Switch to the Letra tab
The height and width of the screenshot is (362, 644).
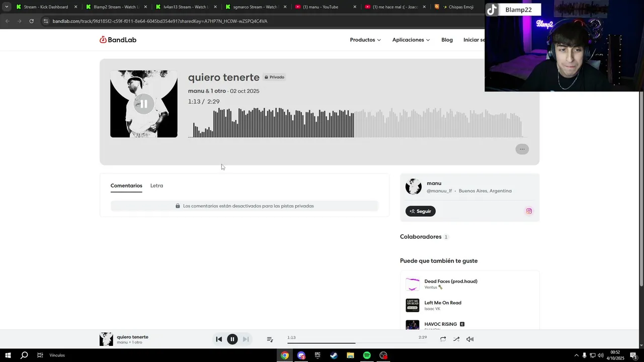(156, 186)
